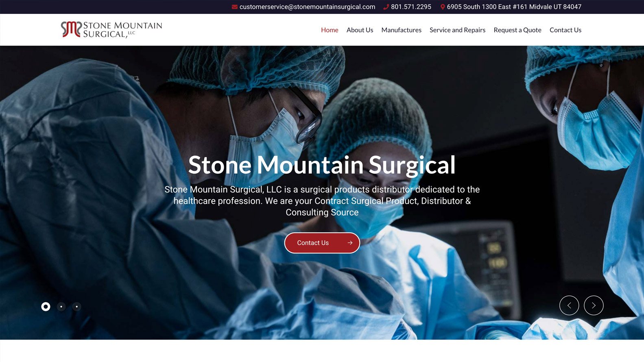Select the first slider dot indicator
Image resolution: width=644 pixels, height=362 pixels.
[x=46, y=307]
